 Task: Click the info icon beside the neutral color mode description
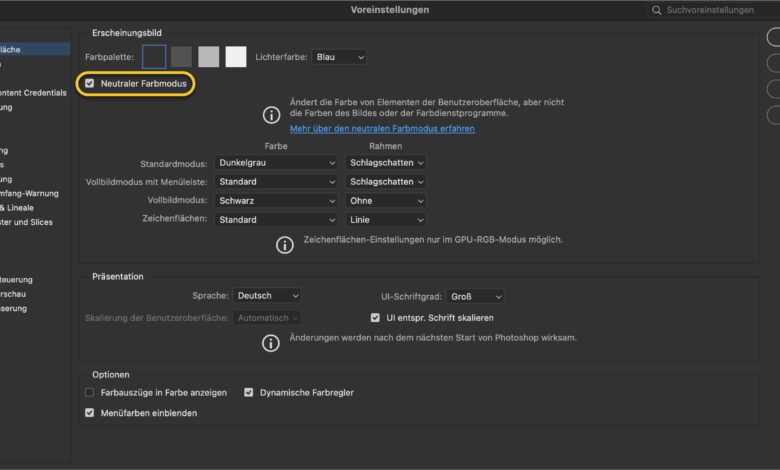point(270,117)
